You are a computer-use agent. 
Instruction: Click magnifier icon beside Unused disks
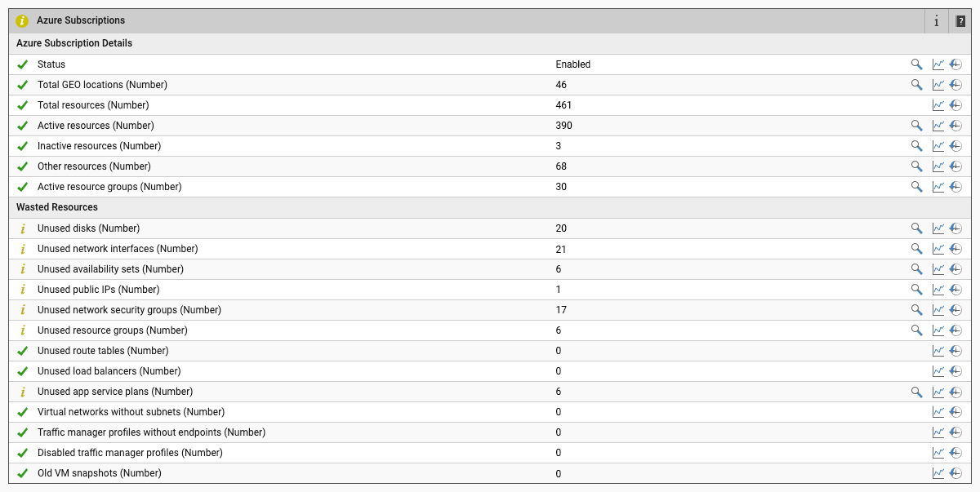(916, 228)
